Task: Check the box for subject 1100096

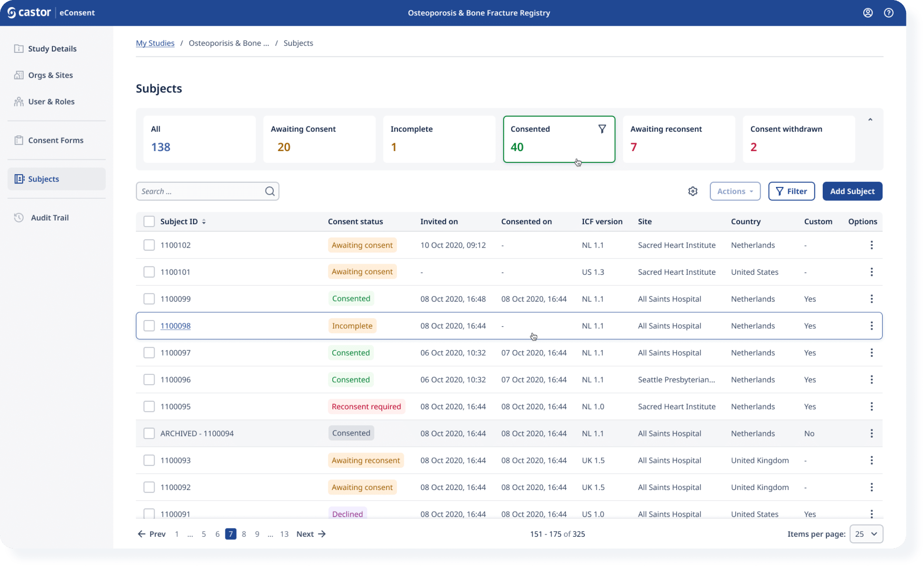Action: (x=149, y=380)
